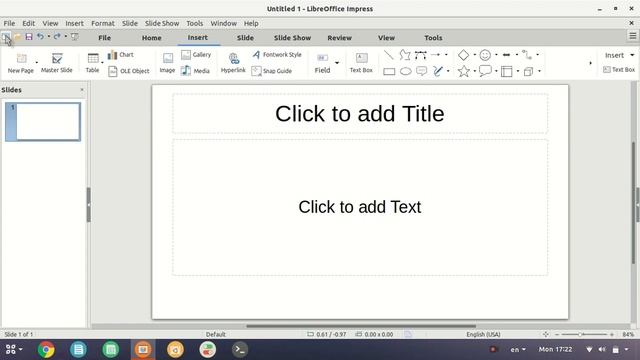
Task: Close the Slides panel
Action: [82, 90]
